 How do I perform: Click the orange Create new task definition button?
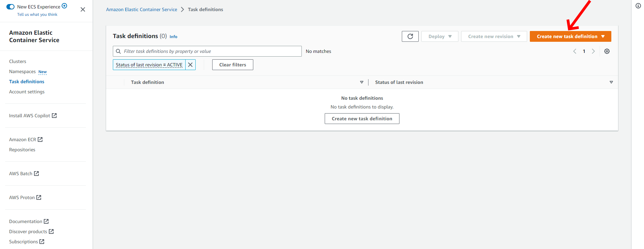571,36
